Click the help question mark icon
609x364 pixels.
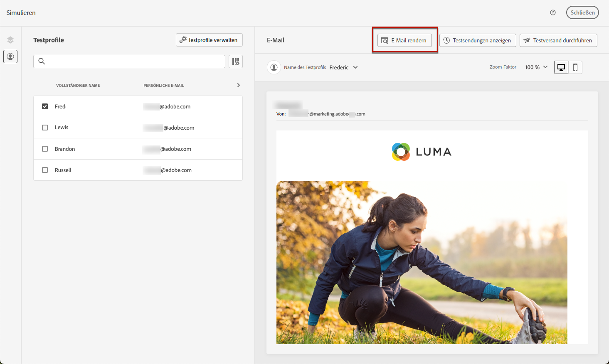click(x=553, y=12)
